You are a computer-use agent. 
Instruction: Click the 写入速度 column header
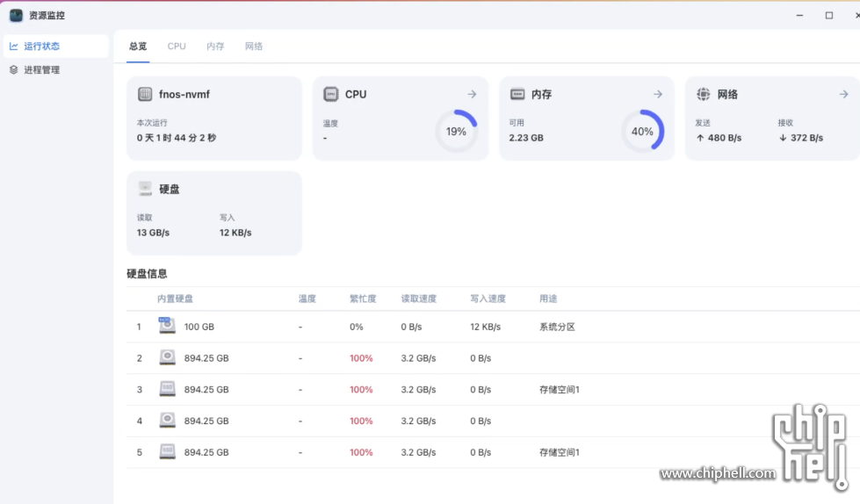click(x=488, y=299)
